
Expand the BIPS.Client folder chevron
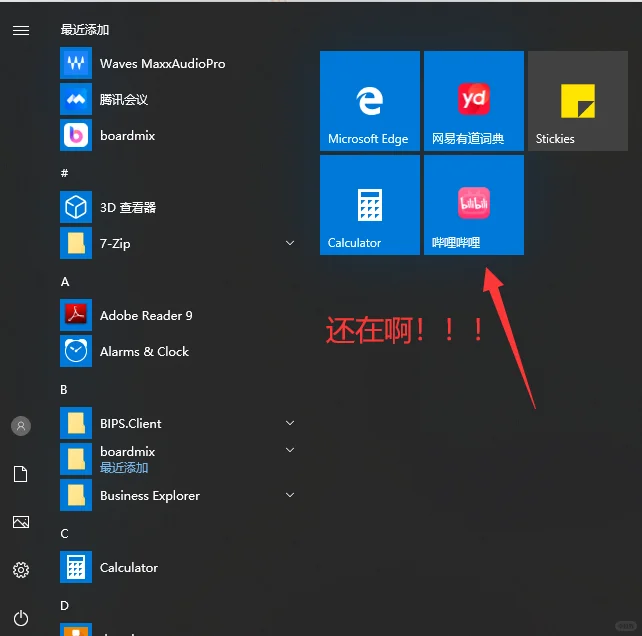click(290, 423)
